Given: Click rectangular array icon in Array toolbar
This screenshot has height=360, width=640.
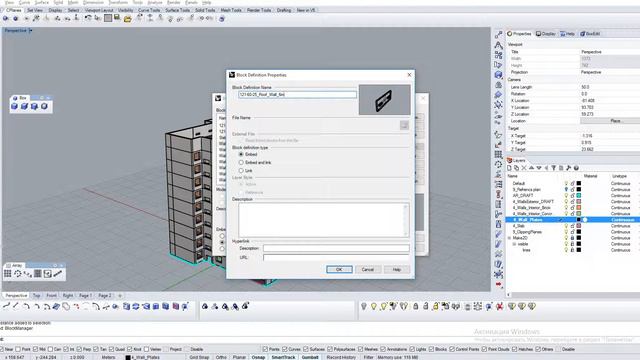Looking at the screenshot, I should click(x=8, y=274).
